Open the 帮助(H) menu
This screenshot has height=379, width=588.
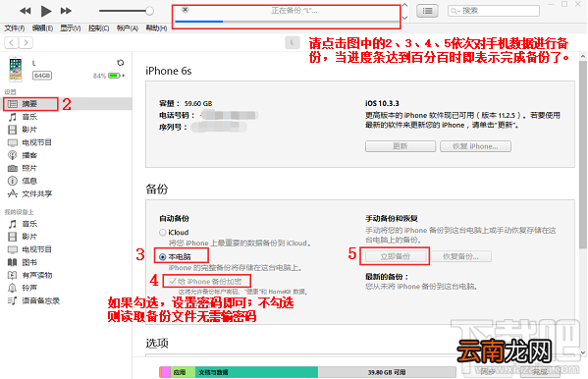tap(156, 28)
